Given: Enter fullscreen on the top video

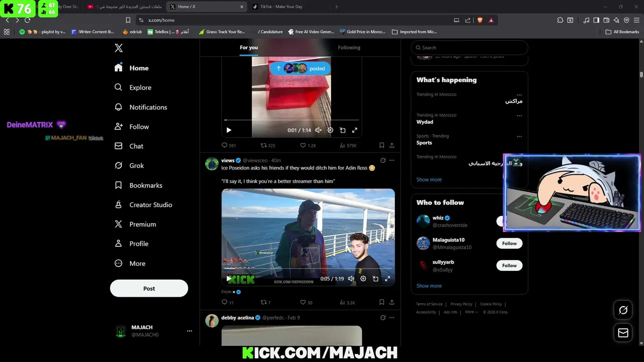Looking at the screenshot, I should pyautogui.click(x=355, y=130).
